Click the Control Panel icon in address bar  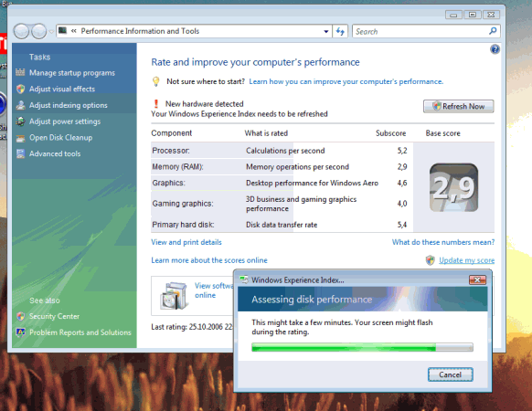[x=62, y=31]
